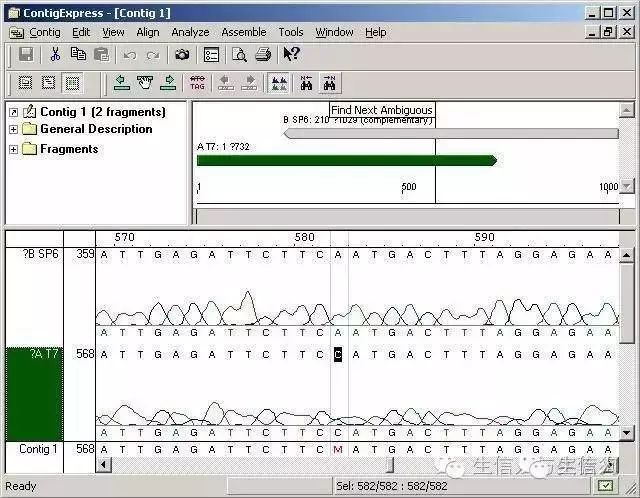Click the Find Previous Ambiguous binoculars icon
Screen dimensions: 640x498
pyautogui.click(x=306, y=83)
